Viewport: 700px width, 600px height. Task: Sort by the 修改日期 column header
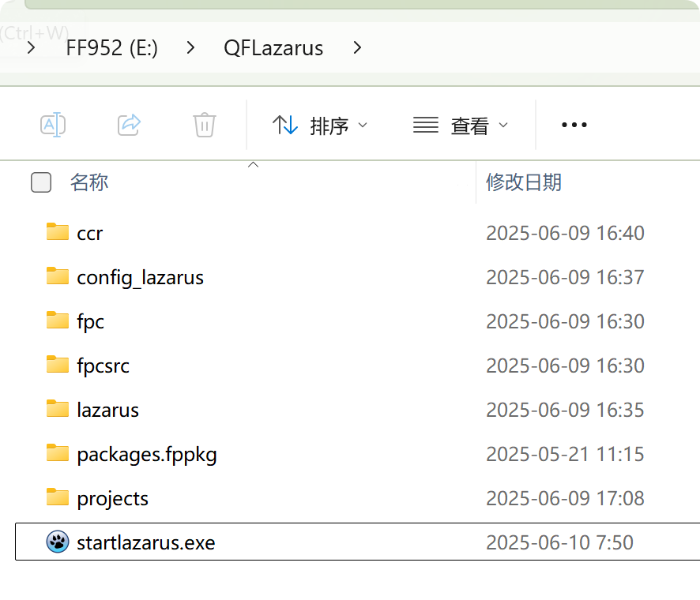coord(524,182)
